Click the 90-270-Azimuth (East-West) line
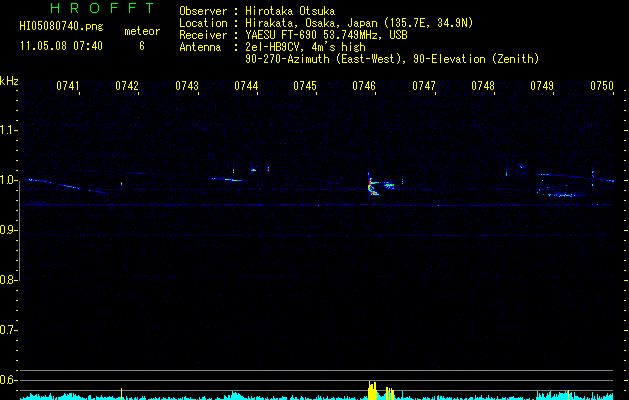The height and width of the screenshot is (400, 629). [392, 59]
